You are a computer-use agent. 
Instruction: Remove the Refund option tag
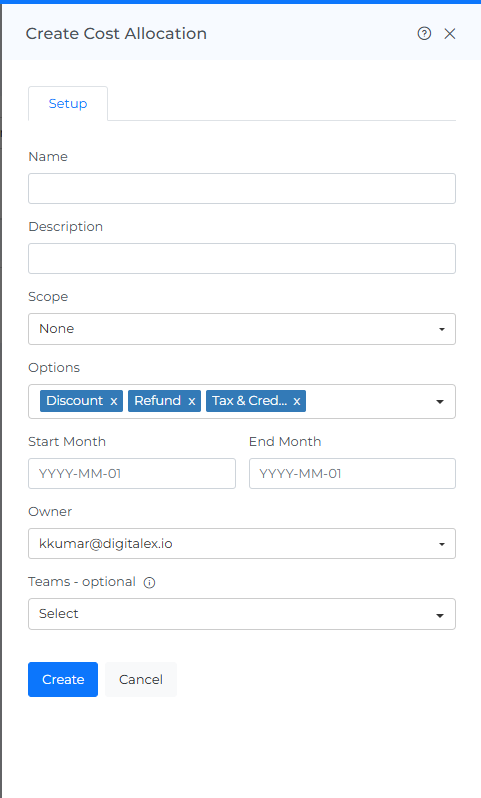point(191,401)
